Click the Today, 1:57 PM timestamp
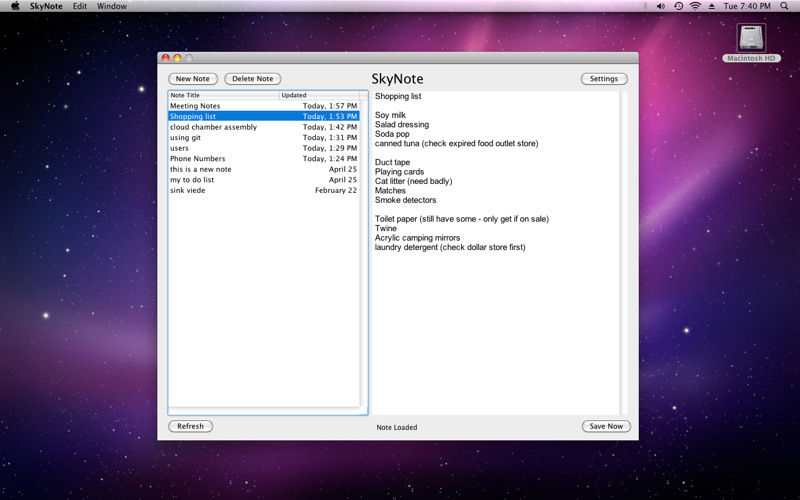800x500 pixels. coord(330,106)
